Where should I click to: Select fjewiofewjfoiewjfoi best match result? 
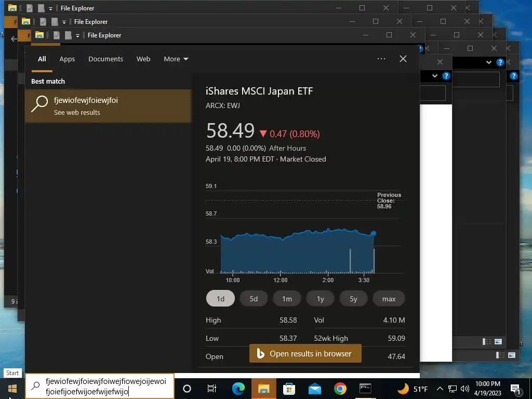click(x=108, y=106)
